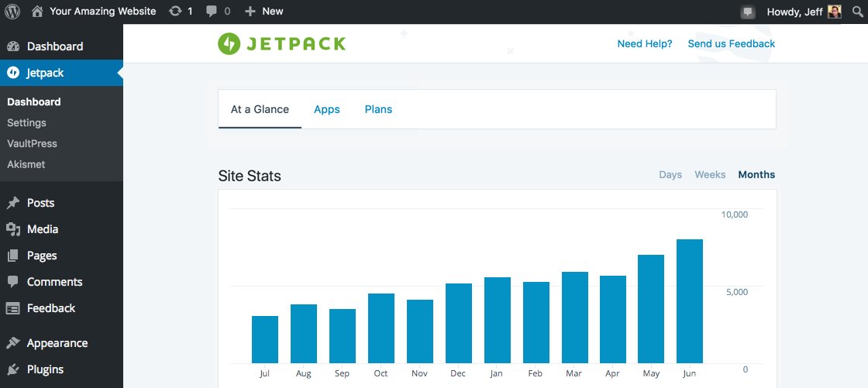The image size is (868, 388).
Task: Switch to the Apps tab
Action: tap(326, 110)
